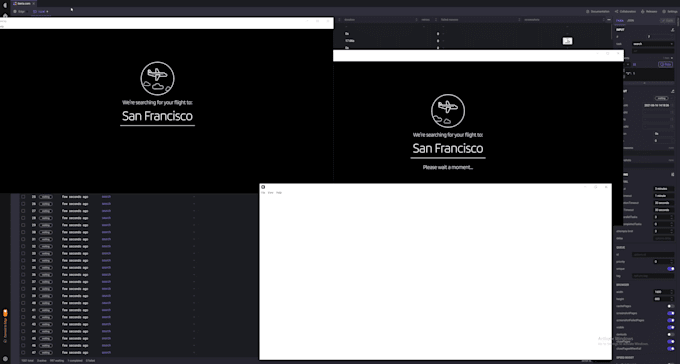680x364 pixels.
Task: Switch to the JSON tab
Action: point(630,20)
